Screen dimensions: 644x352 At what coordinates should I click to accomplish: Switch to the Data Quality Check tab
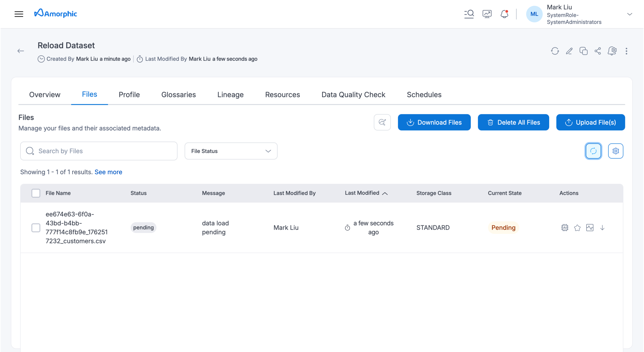click(353, 95)
